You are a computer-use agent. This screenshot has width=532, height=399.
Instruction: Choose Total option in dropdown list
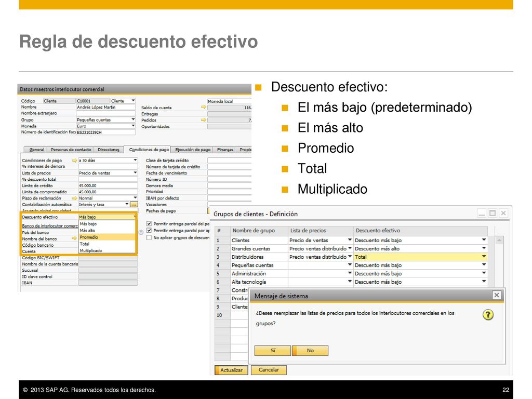[x=107, y=244]
